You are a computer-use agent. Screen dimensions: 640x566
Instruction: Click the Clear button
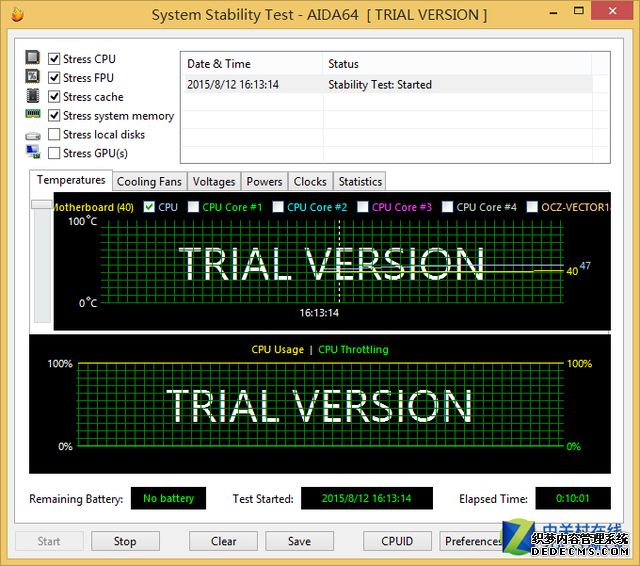223,541
